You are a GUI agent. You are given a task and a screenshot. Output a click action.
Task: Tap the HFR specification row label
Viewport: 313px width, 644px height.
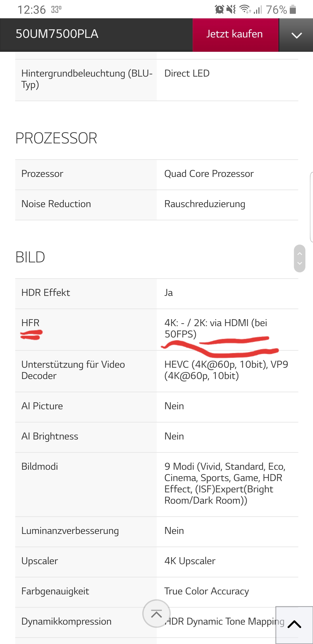point(30,323)
